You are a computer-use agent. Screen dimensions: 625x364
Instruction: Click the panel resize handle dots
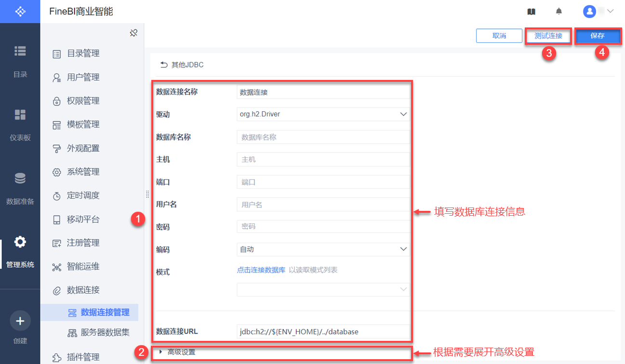(147, 194)
